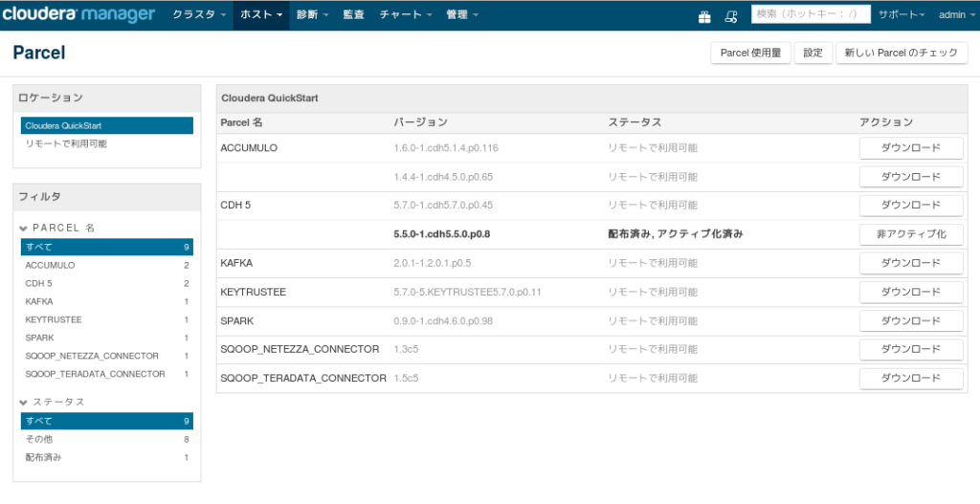Open the gift box parcel icon

point(704,16)
